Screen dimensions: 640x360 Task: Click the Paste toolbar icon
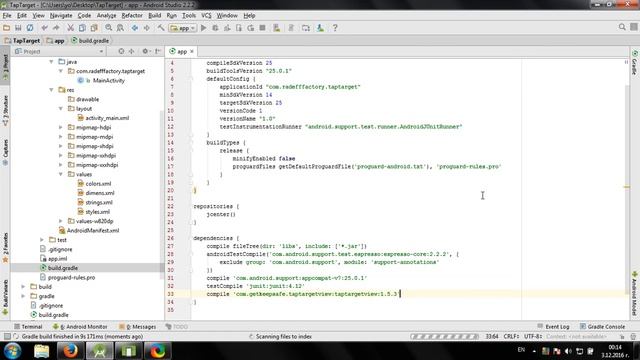pyautogui.click(x=94, y=28)
